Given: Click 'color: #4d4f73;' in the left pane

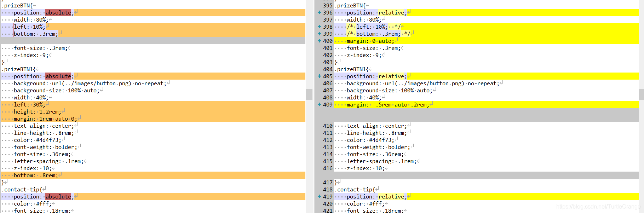Looking at the screenshot, I should coord(37,140).
